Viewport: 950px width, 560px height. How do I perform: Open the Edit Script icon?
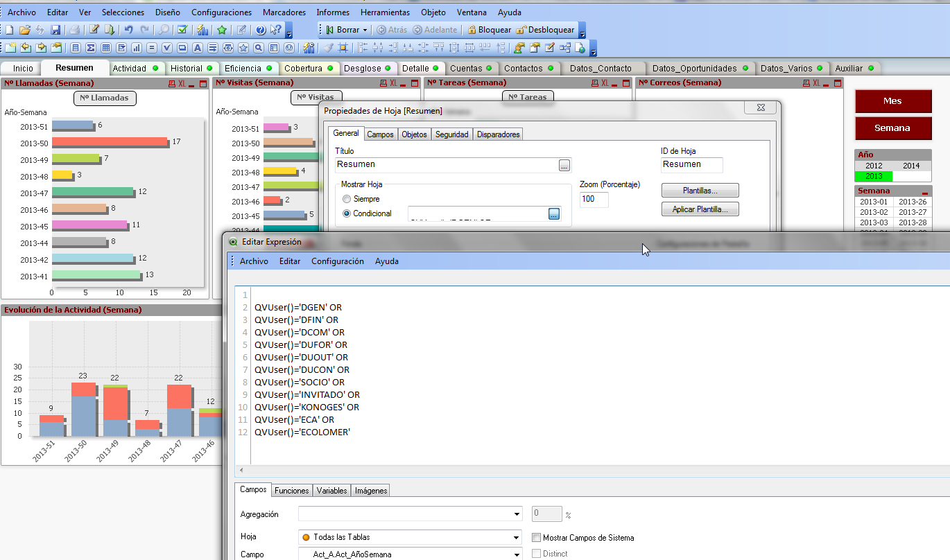94,30
